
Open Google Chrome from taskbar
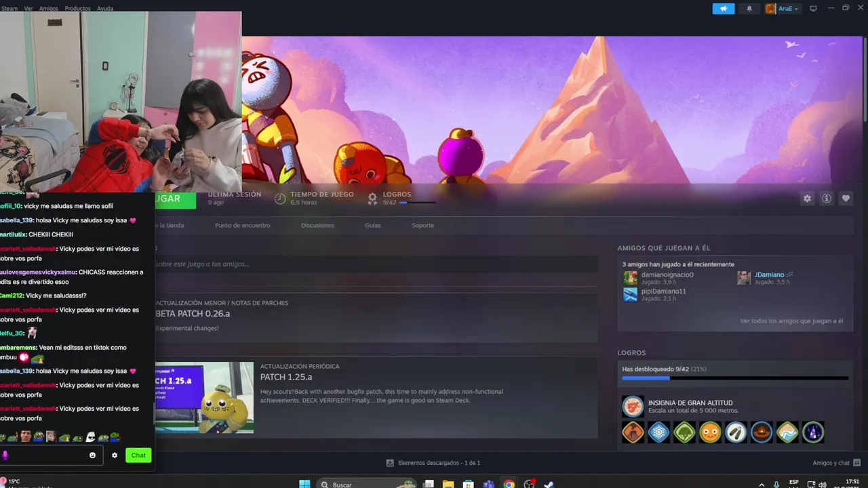pos(509,484)
